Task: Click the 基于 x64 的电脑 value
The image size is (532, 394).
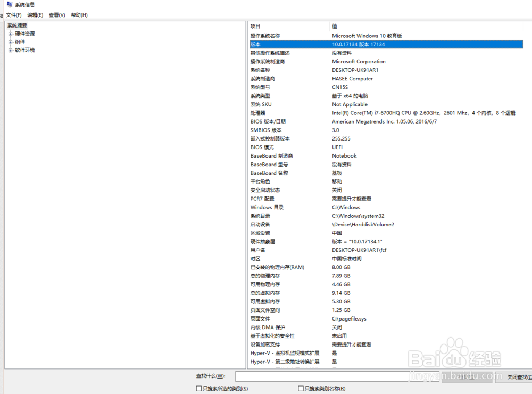Action: click(x=350, y=96)
